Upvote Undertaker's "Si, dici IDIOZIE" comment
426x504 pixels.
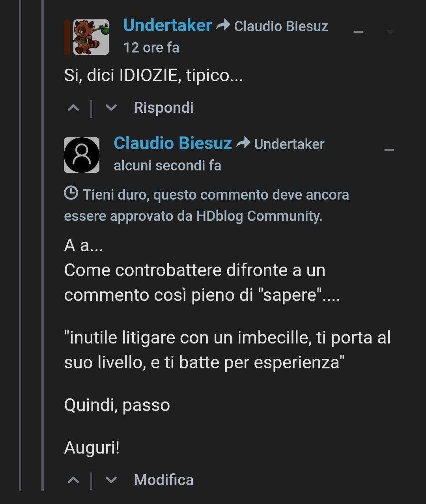pos(73,108)
